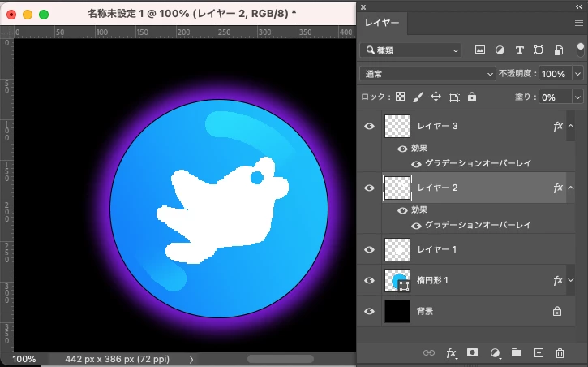
Task: Create new fill or adjustment layer
Action: point(495,352)
